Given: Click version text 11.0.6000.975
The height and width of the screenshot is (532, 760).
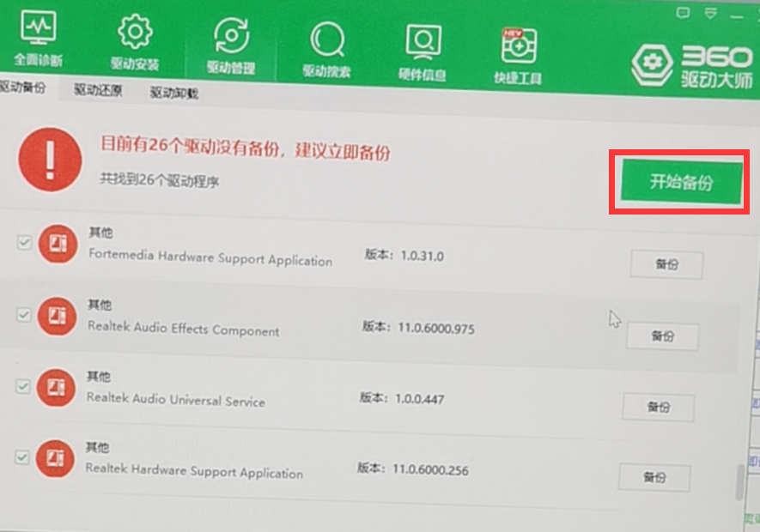Looking at the screenshot, I should pos(436,328).
